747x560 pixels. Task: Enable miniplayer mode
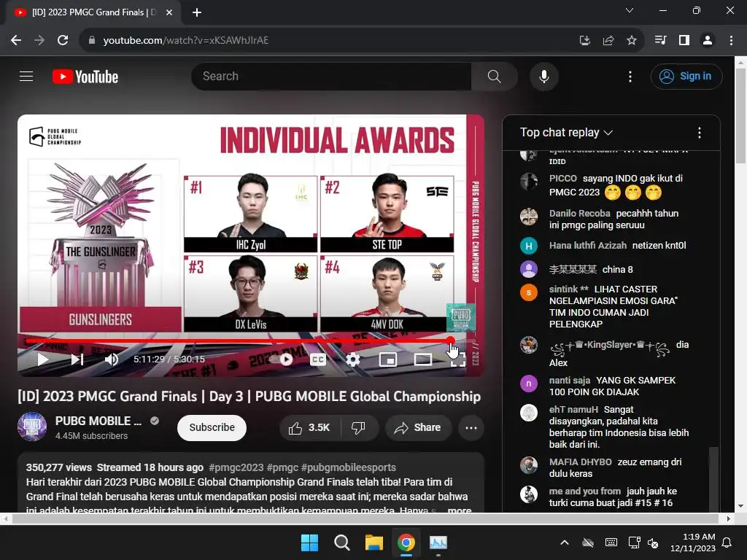(x=388, y=359)
